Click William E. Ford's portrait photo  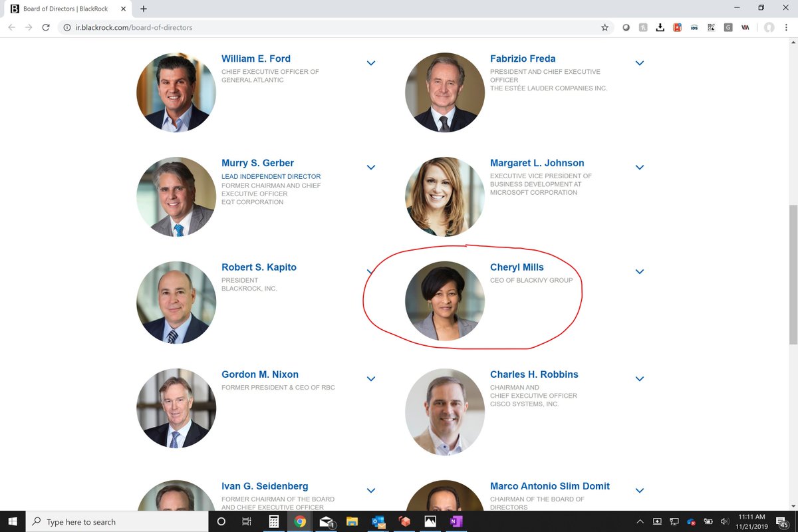(x=176, y=92)
